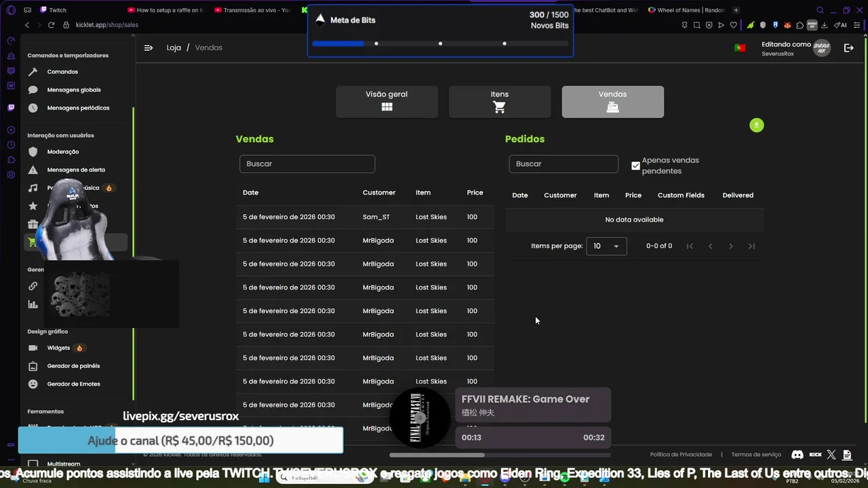Image resolution: width=868 pixels, height=488 pixels.
Task: Switch to Transmissão ao vivo browser tab
Action: pyautogui.click(x=252, y=10)
